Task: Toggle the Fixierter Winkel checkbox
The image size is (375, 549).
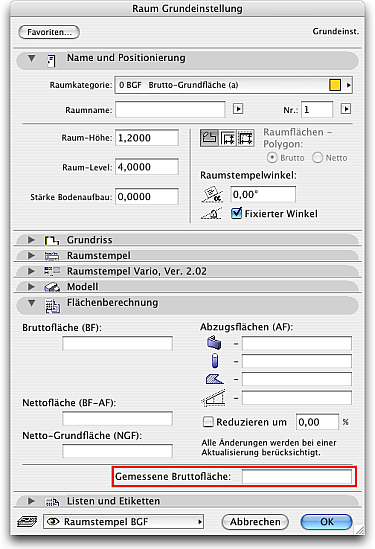Action: pos(236,213)
